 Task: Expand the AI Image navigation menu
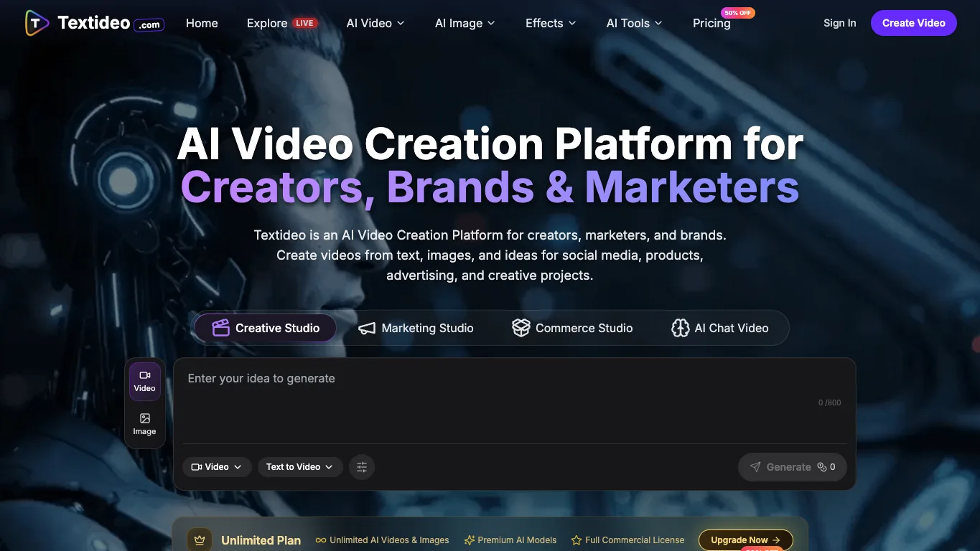coord(465,23)
